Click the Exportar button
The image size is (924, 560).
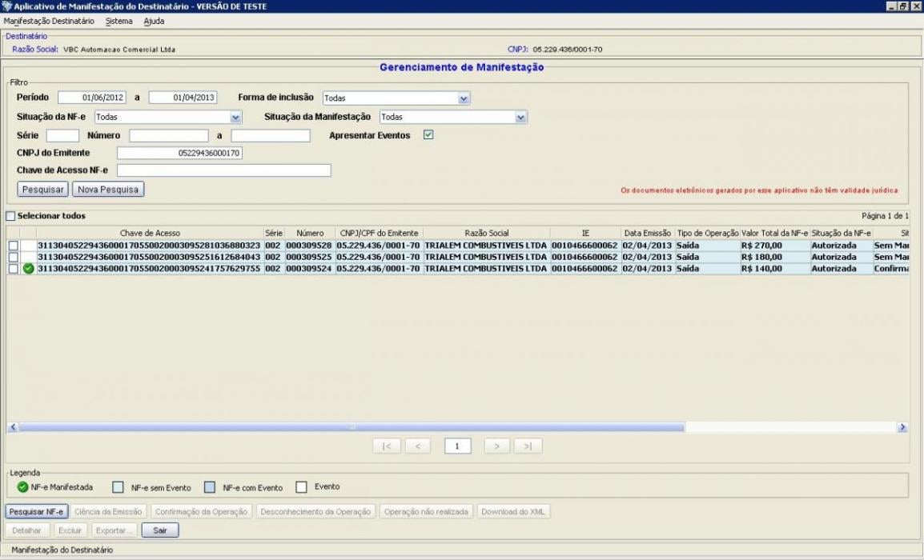[114, 530]
